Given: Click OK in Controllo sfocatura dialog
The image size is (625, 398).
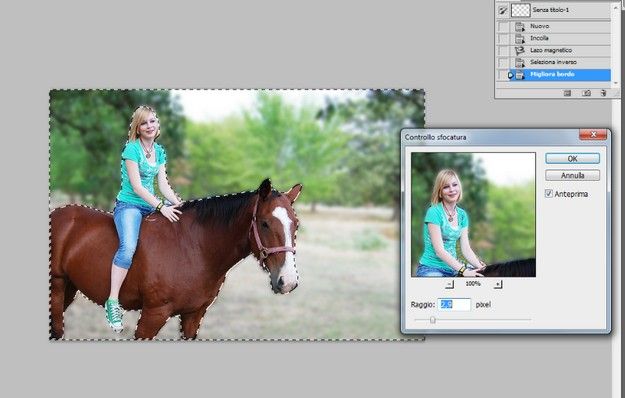Looking at the screenshot, I should (572, 159).
